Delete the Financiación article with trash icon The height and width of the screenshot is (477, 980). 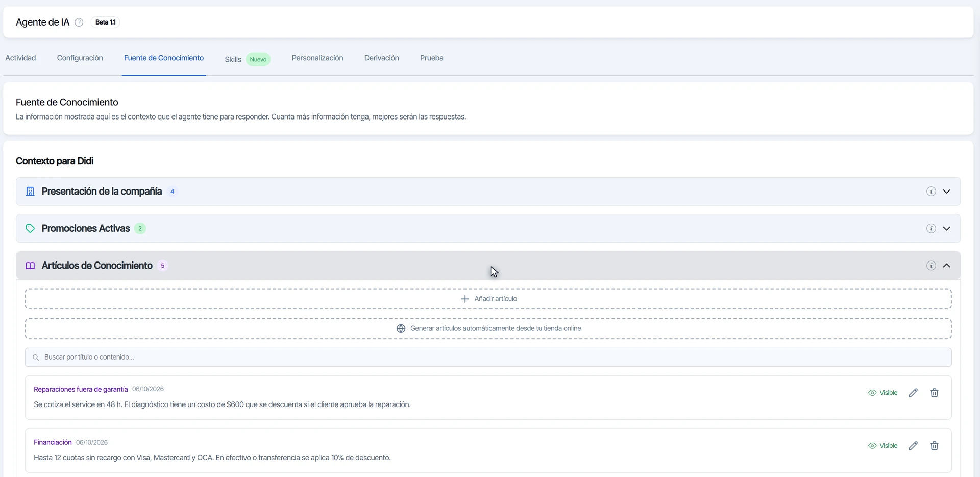point(934,446)
